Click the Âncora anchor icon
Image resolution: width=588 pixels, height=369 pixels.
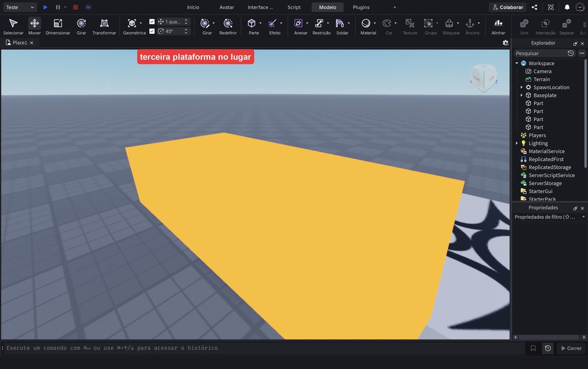[x=470, y=23]
